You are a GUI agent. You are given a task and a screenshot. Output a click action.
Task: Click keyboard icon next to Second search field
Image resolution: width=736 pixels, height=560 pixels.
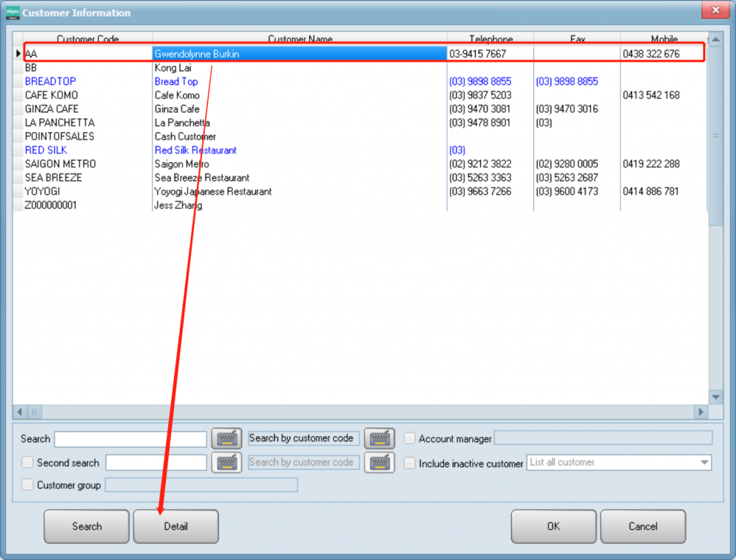click(x=226, y=462)
